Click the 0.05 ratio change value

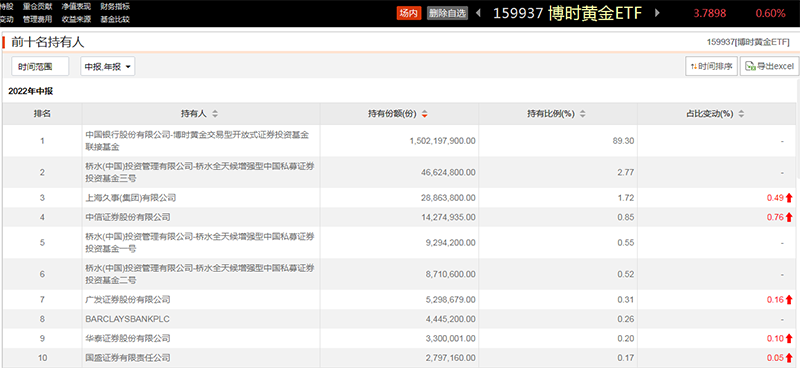(775, 358)
